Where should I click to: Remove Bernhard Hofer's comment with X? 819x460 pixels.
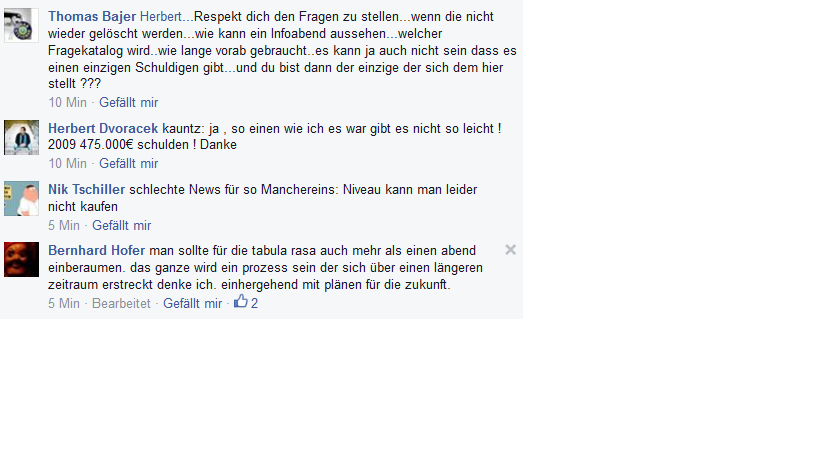point(510,250)
